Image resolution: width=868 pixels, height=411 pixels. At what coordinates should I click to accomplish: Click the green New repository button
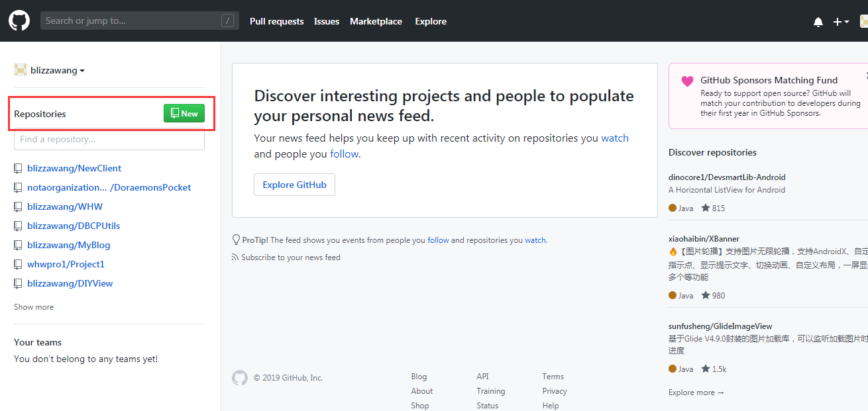184,114
